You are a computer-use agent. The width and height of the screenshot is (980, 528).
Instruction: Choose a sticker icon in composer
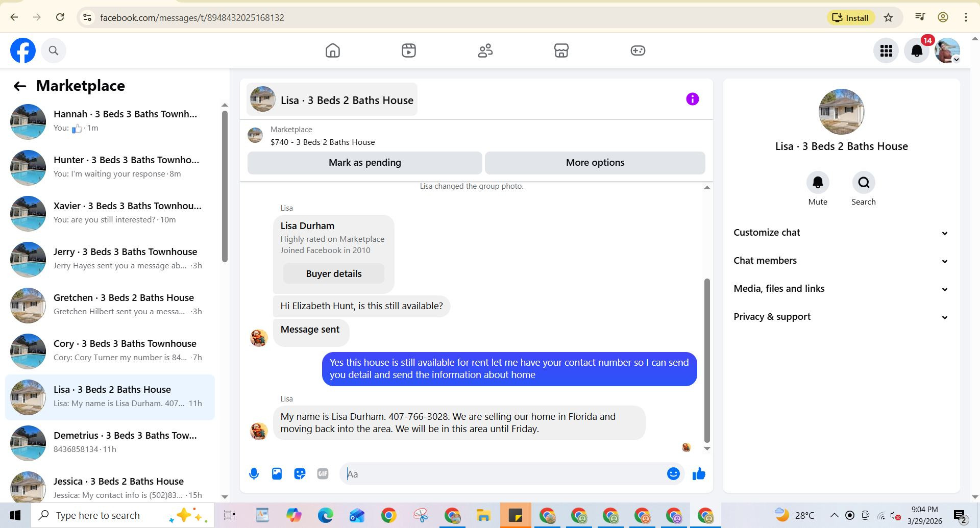tap(300, 474)
